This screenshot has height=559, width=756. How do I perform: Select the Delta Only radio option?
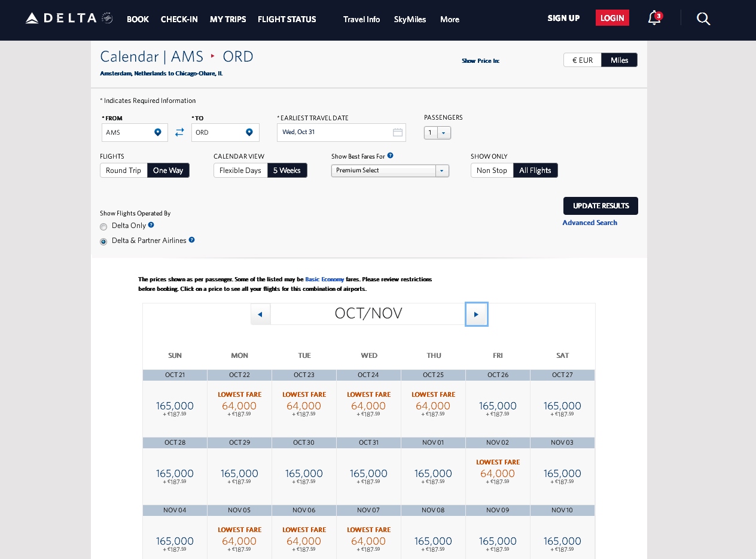[103, 226]
